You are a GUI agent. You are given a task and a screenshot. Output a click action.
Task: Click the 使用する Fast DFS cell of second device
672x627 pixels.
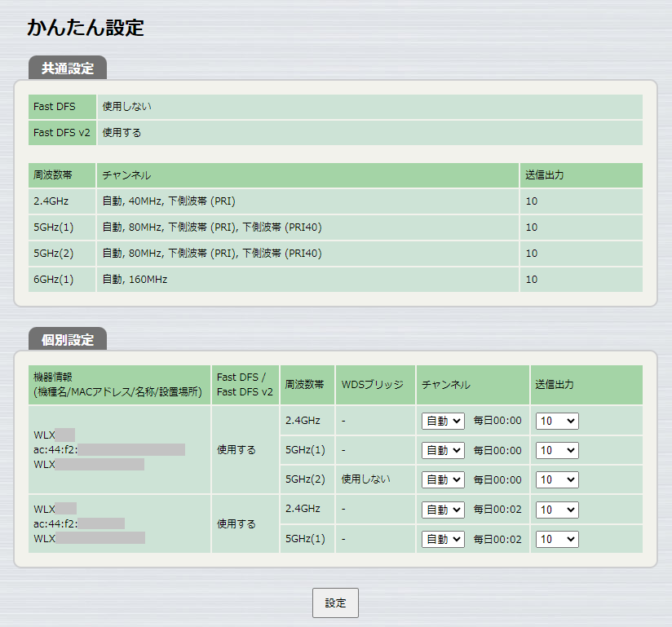[x=245, y=523]
